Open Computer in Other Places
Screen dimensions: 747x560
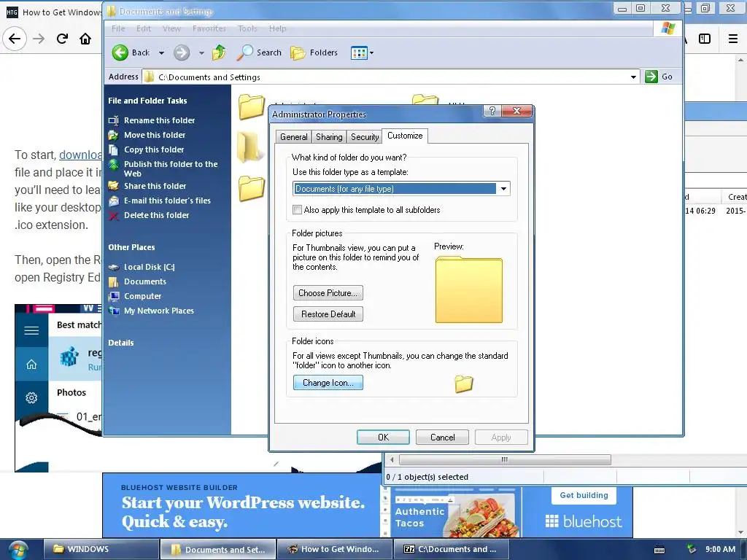tap(142, 296)
